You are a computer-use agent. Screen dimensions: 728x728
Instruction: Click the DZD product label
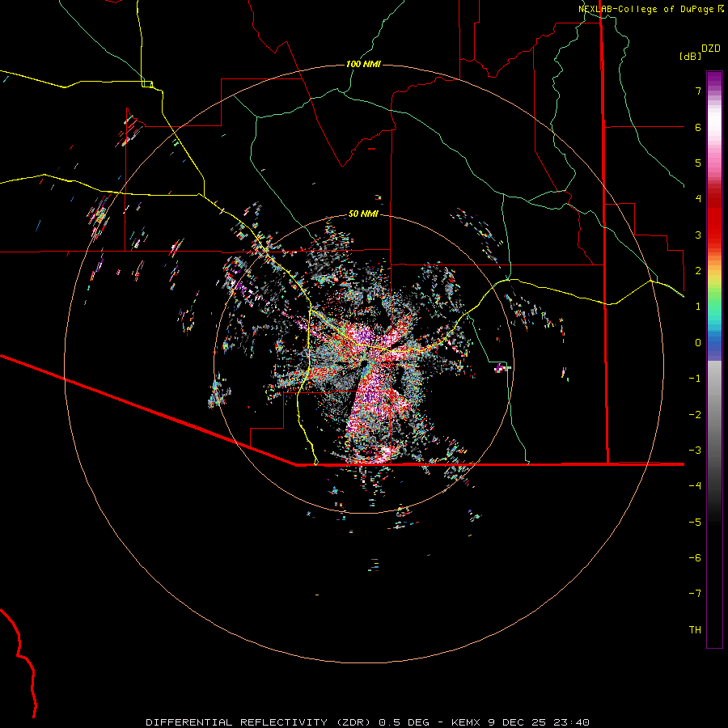pyautogui.click(x=711, y=49)
